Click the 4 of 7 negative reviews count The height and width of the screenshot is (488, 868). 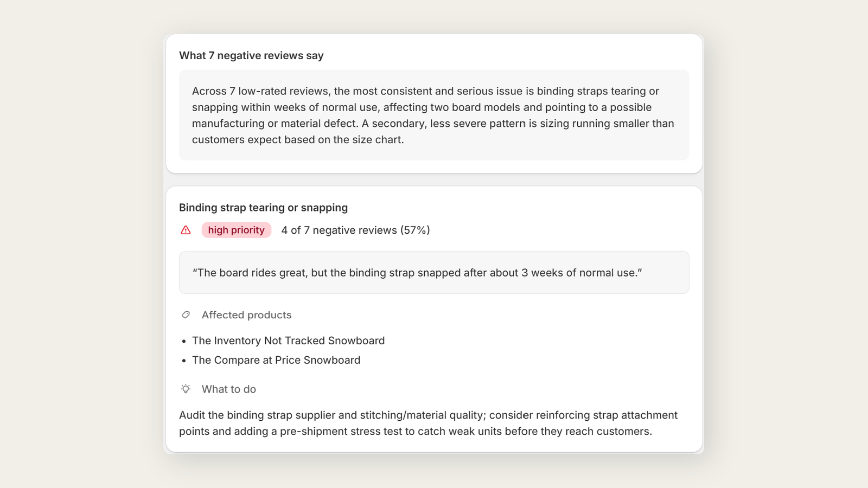click(355, 230)
